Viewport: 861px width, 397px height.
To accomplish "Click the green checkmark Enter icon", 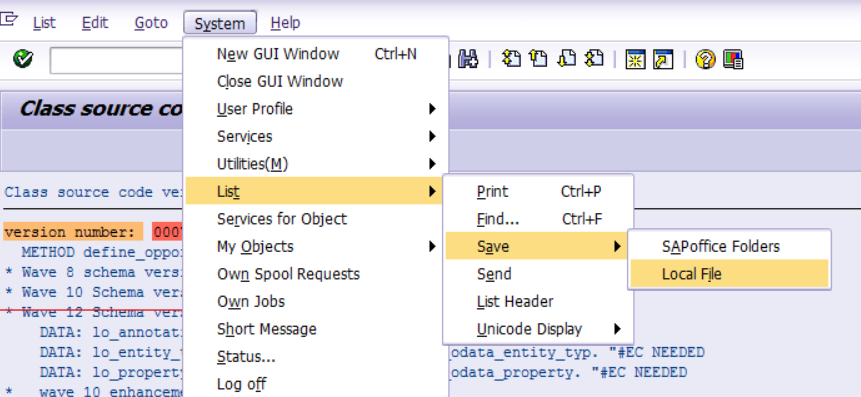I will [23, 59].
